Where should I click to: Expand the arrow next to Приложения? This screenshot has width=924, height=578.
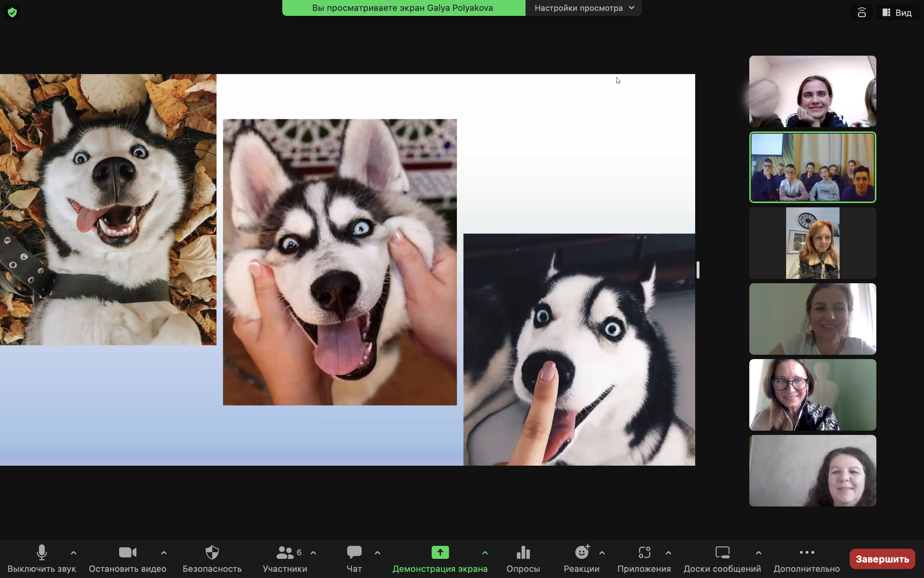pos(669,553)
